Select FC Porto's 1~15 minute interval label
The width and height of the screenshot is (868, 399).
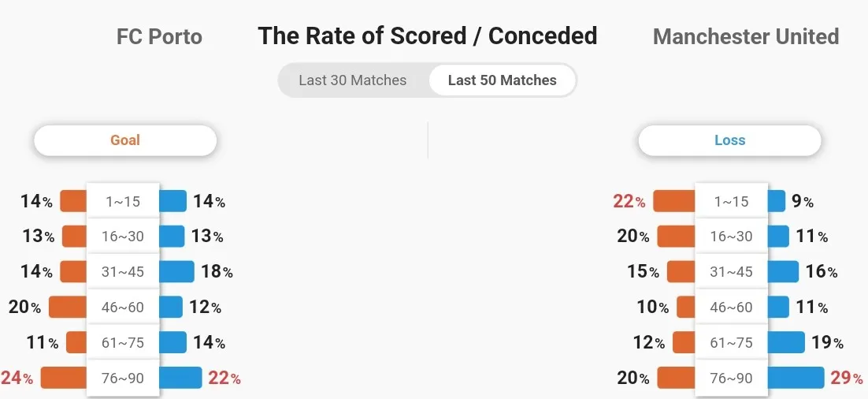click(x=123, y=201)
